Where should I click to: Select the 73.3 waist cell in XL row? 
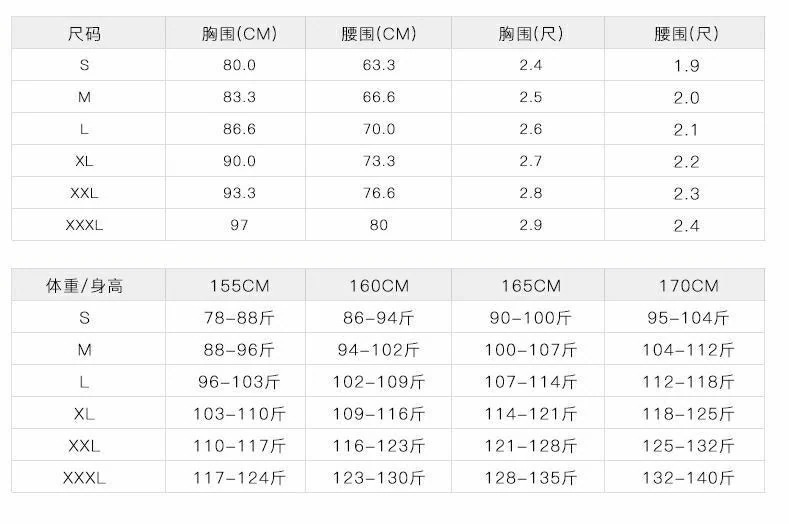tap(378, 161)
